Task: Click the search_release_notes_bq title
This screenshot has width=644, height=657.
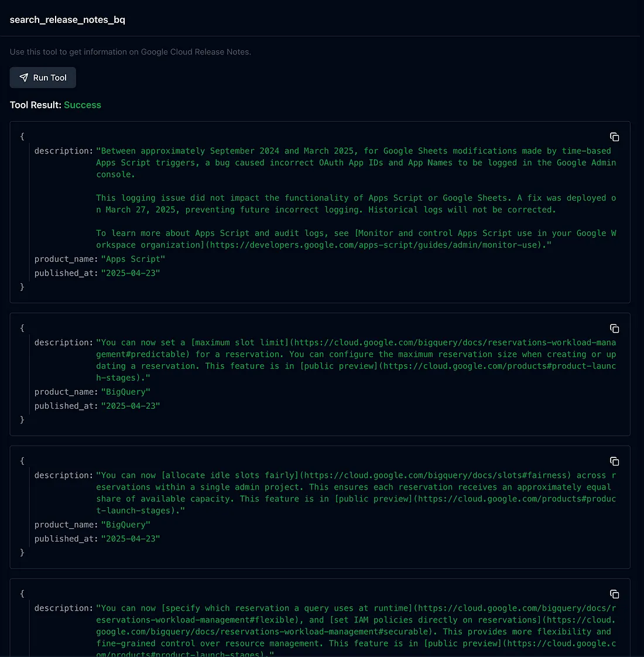Action: pyautogui.click(x=67, y=19)
